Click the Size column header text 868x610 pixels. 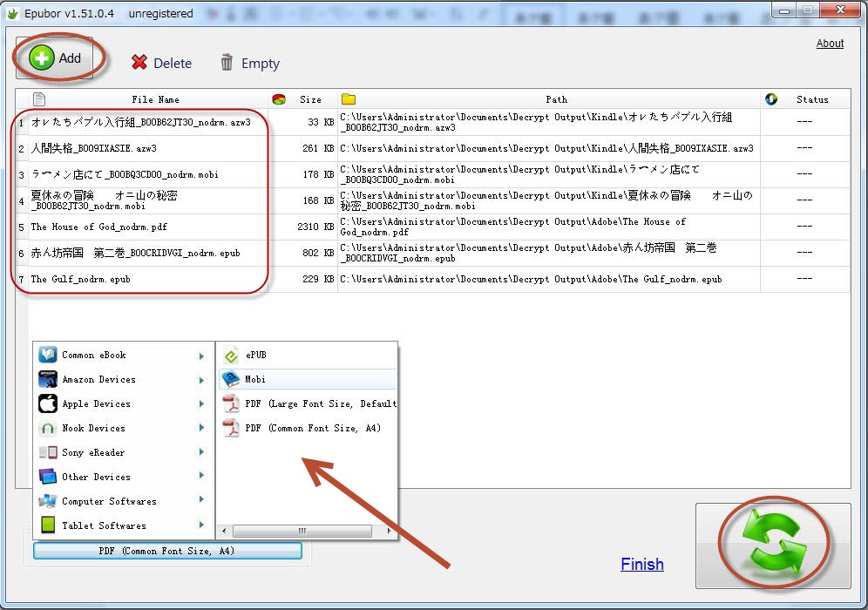click(x=310, y=99)
